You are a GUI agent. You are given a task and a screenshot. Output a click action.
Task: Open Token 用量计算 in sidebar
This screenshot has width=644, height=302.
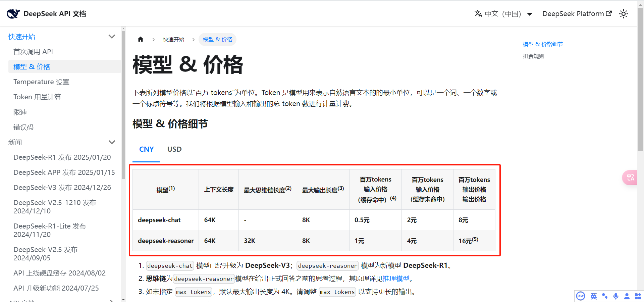(x=37, y=97)
